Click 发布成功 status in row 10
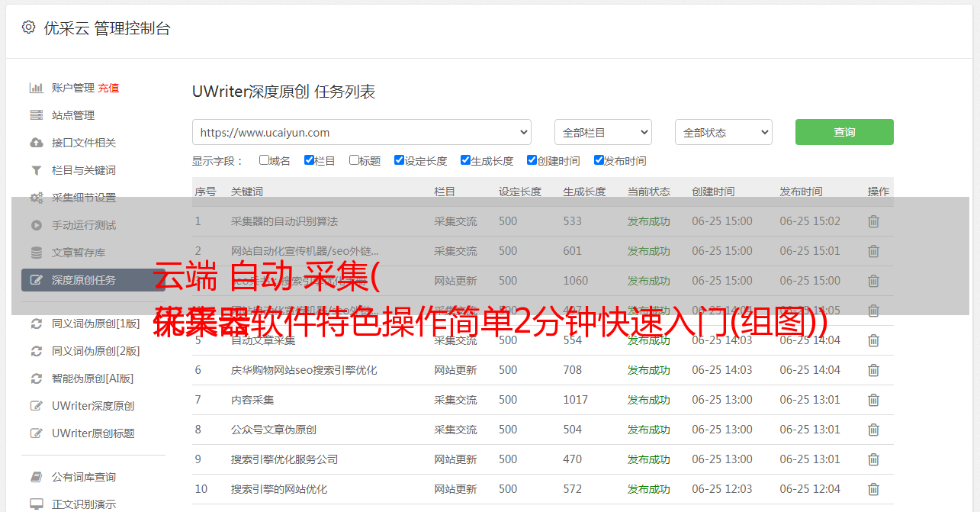 point(649,489)
